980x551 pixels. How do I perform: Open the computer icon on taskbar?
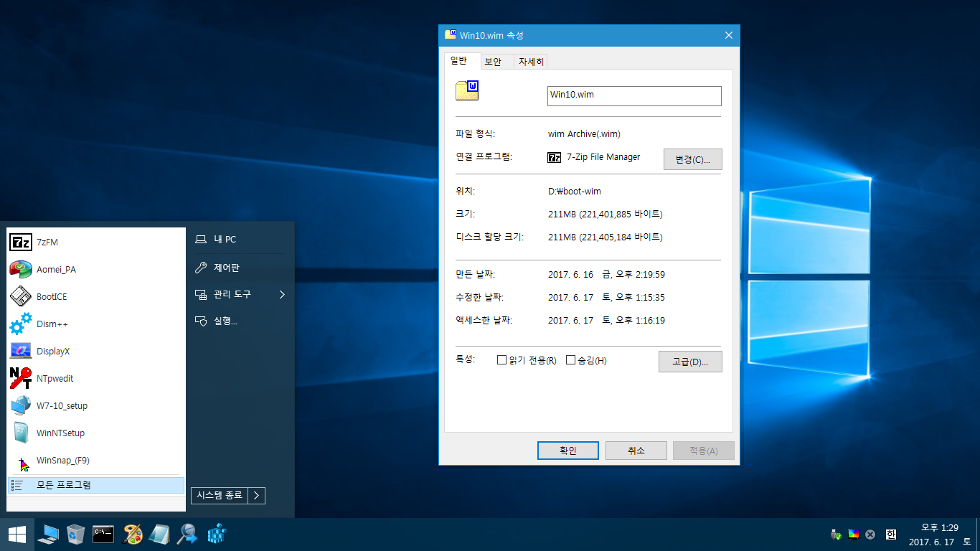(x=49, y=534)
